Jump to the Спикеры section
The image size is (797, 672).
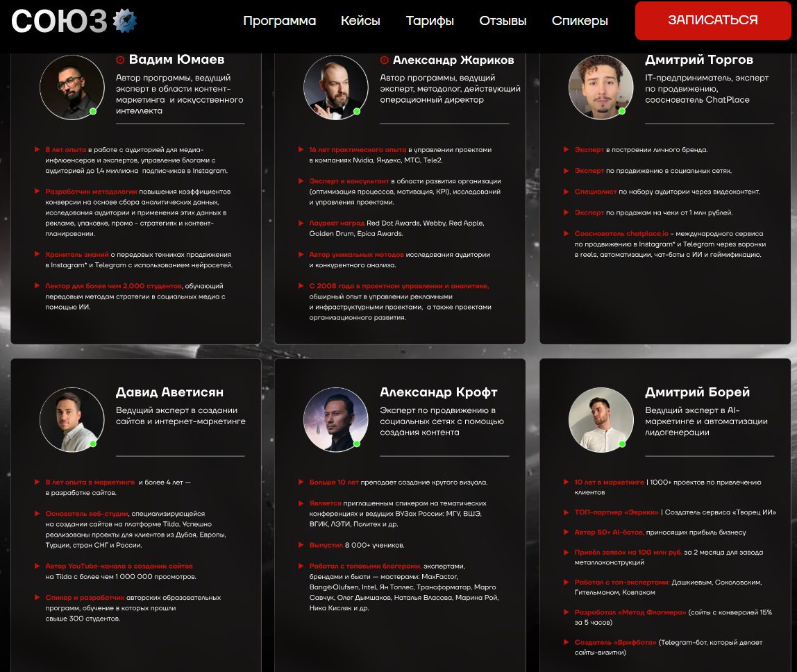[x=580, y=21]
